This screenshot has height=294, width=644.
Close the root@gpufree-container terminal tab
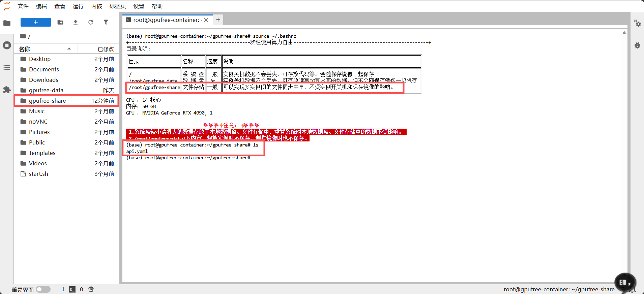[x=206, y=20]
